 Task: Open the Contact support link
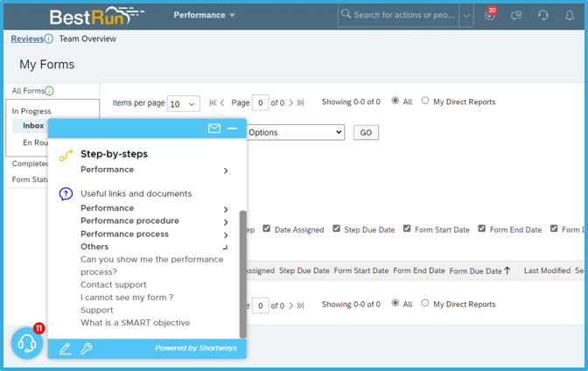114,284
